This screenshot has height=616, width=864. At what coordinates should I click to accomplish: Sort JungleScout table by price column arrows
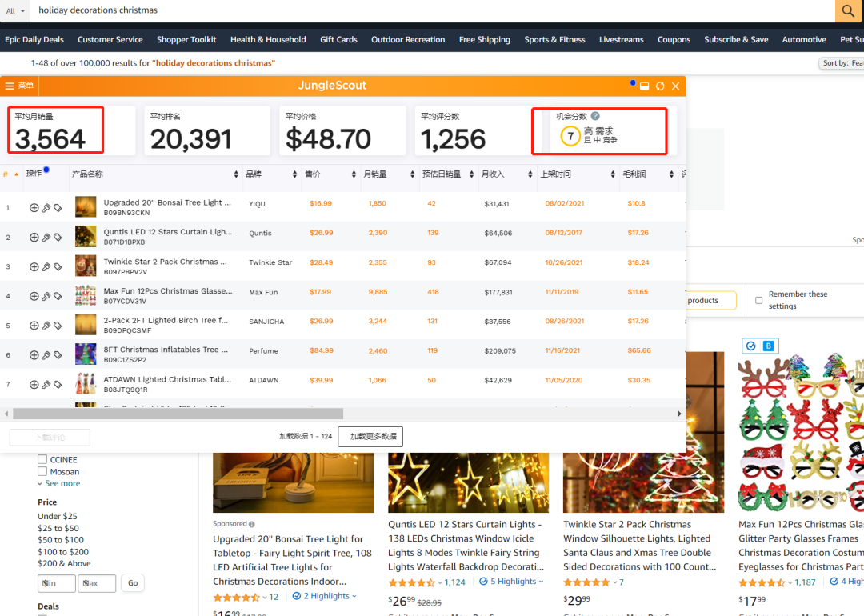(x=354, y=174)
